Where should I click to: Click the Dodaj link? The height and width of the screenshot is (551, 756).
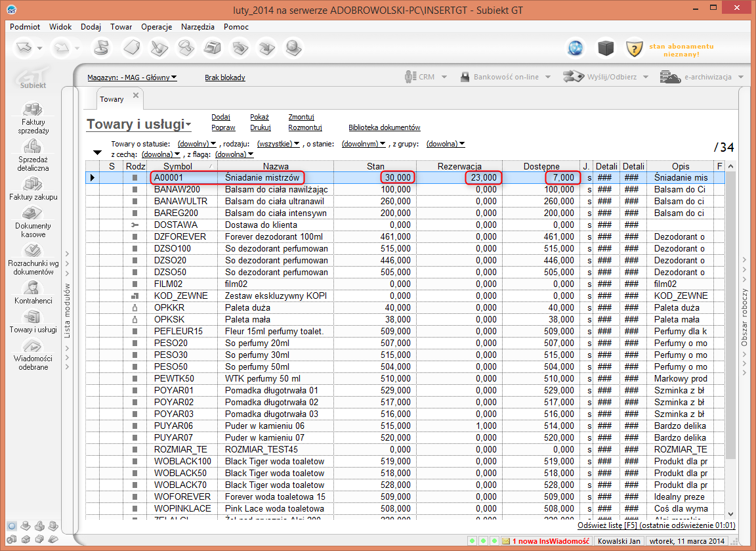pyautogui.click(x=220, y=118)
